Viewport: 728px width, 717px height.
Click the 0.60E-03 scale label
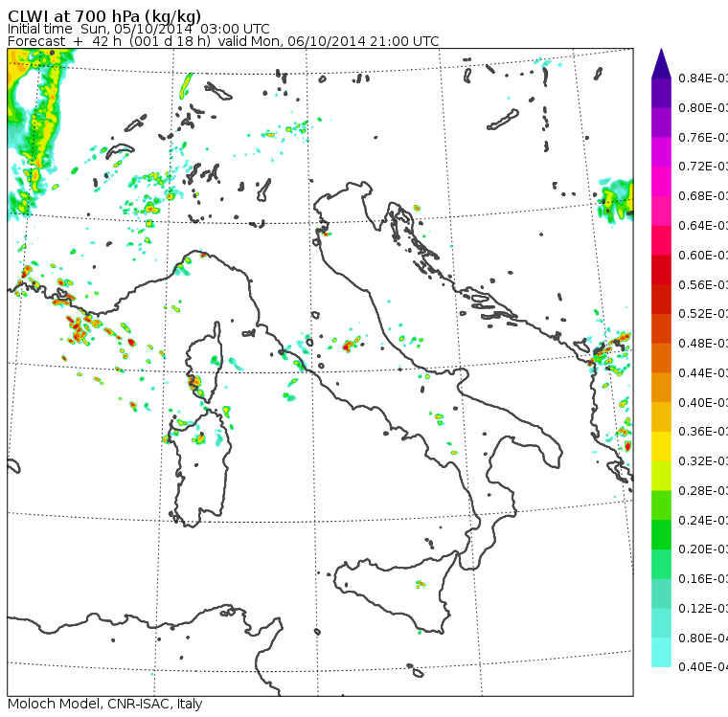click(703, 256)
